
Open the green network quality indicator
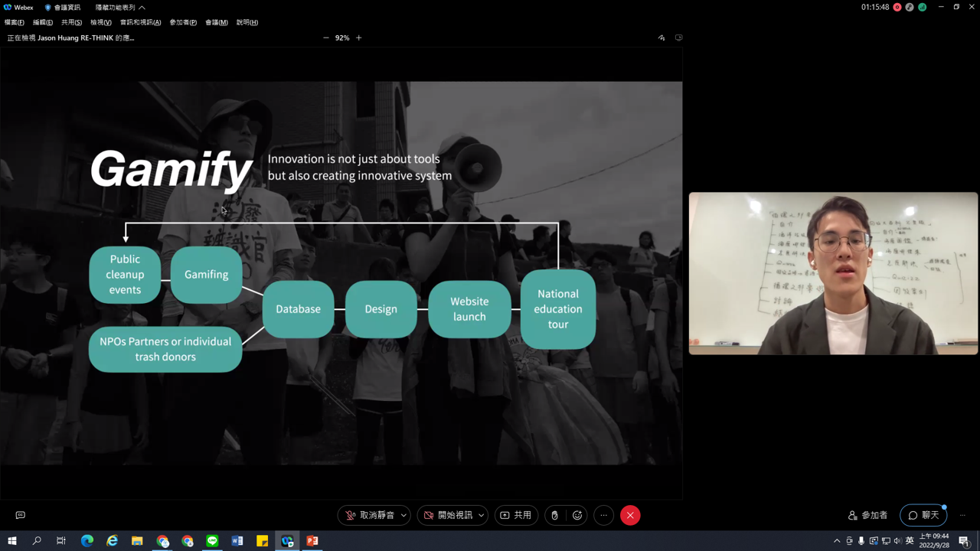pyautogui.click(x=922, y=7)
